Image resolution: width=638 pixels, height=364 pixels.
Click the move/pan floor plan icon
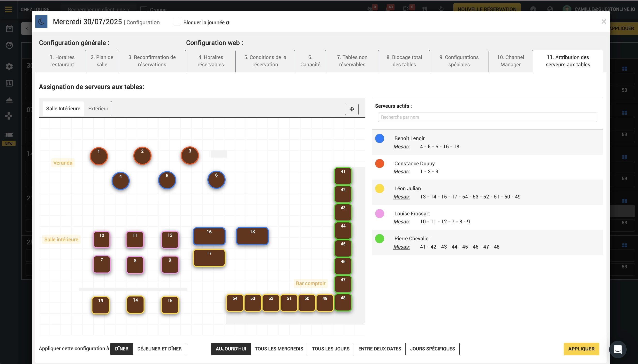[351, 109]
